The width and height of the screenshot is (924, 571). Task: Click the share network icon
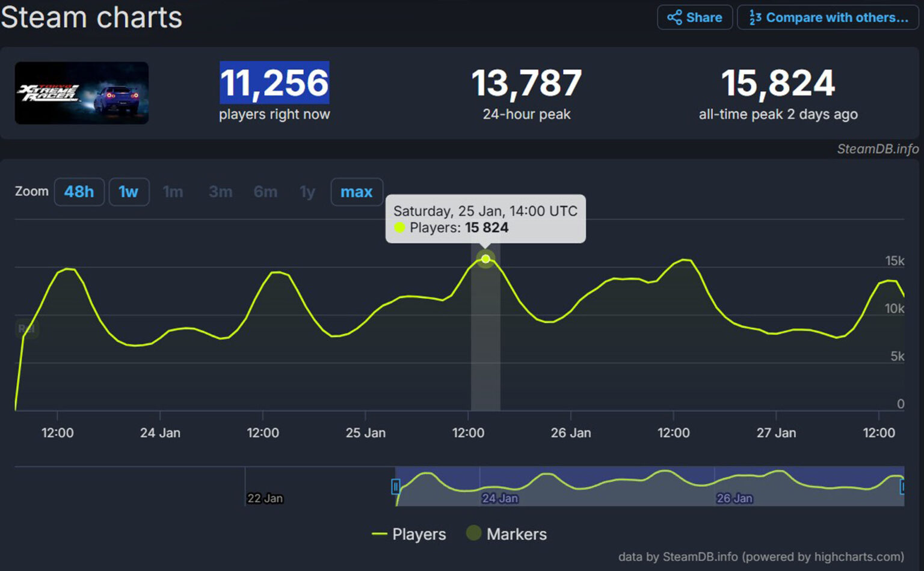[674, 17]
